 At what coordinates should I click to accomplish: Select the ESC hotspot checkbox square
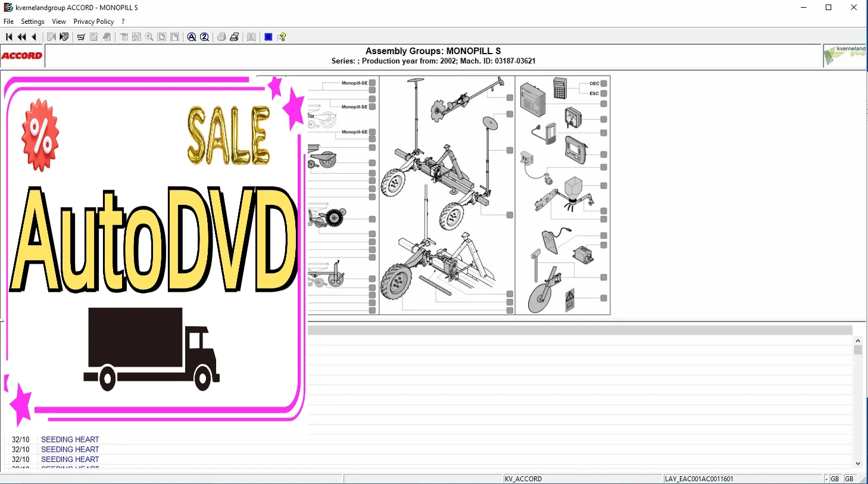pyautogui.click(x=604, y=93)
